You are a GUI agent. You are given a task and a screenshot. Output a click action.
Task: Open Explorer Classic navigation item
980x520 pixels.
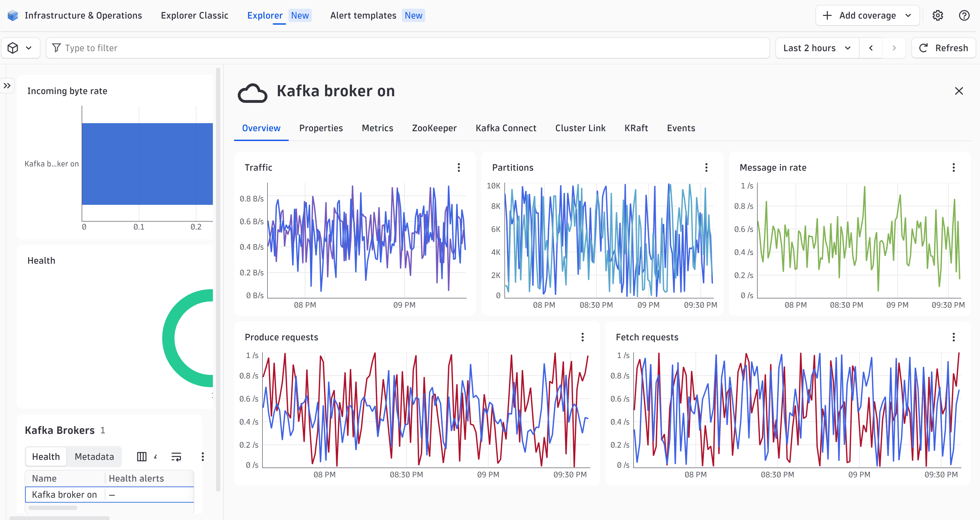tap(194, 16)
